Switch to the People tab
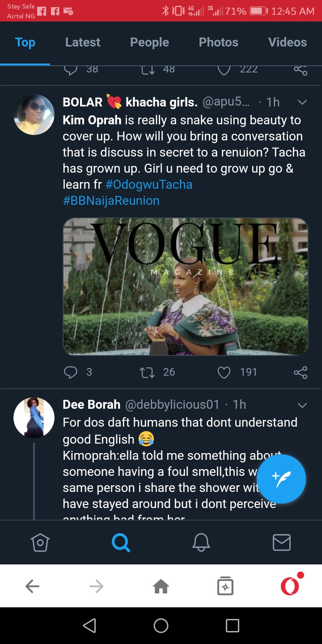The image size is (322, 644). tap(149, 42)
